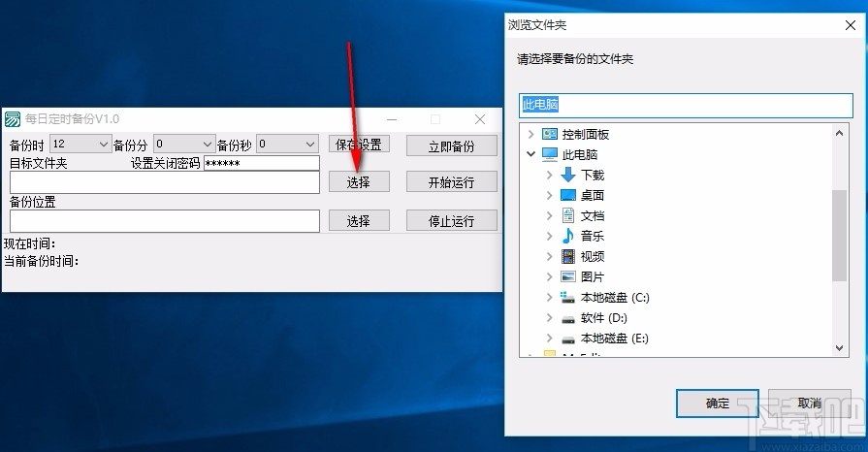Click the 目标文件夹 path input field
Image resolution: width=868 pixels, height=452 pixels.
click(165, 182)
